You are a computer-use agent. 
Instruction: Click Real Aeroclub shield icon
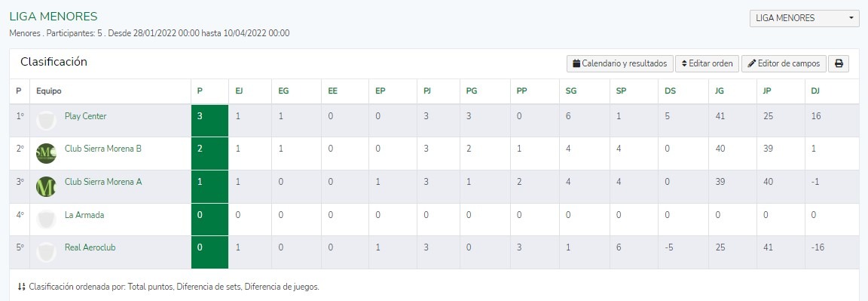tap(46, 253)
